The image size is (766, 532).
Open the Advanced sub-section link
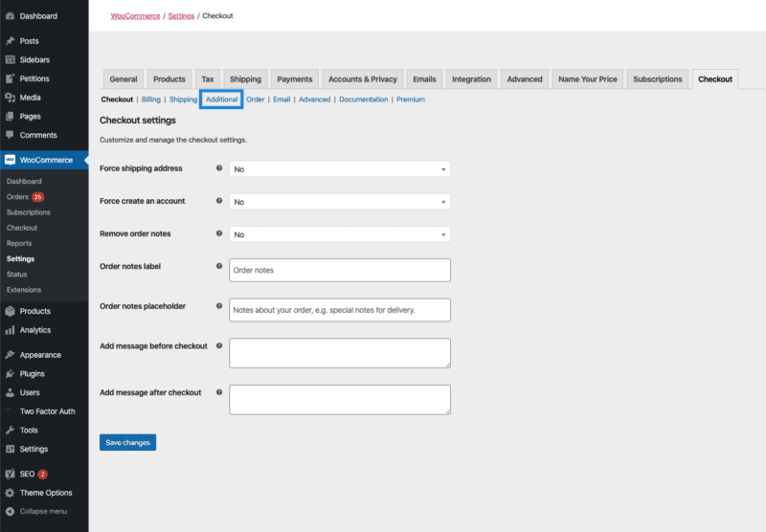tap(314, 100)
